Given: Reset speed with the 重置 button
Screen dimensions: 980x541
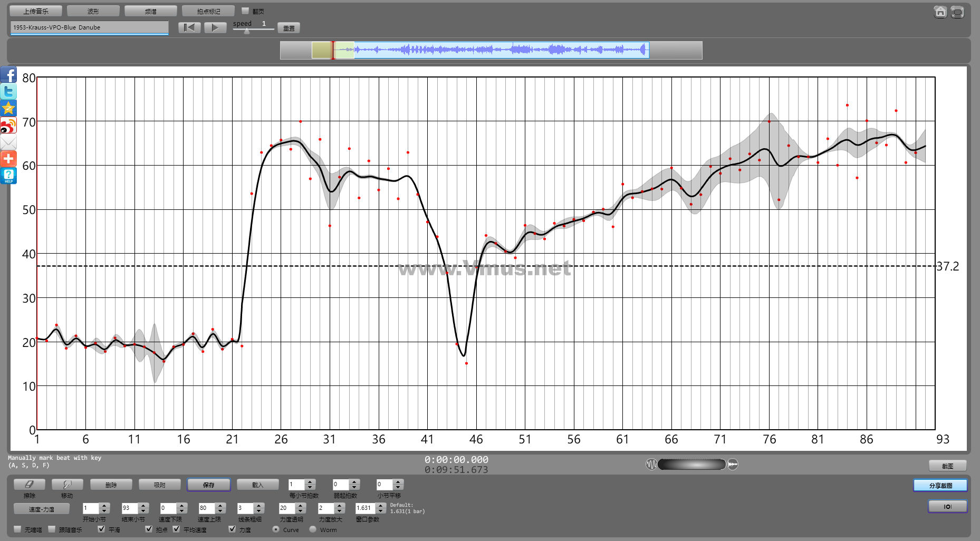Looking at the screenshot, I should (x=289, y=28).
